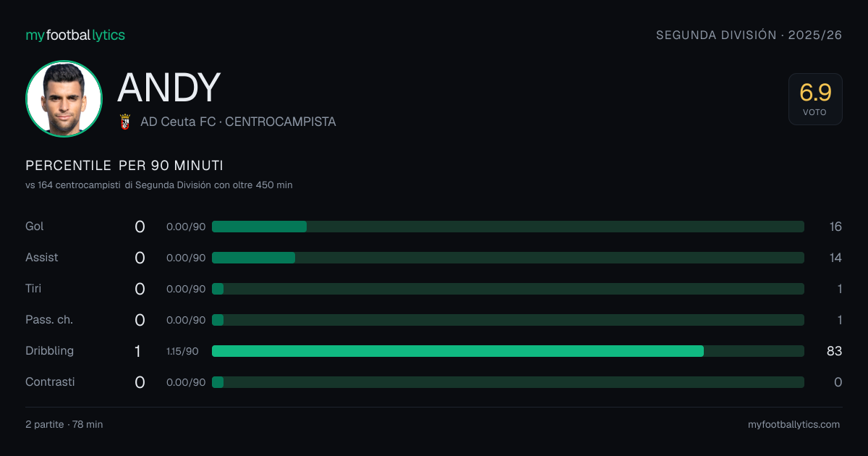Click the ANDY player name heading
The image size is (868, 456).
point(169,88)
